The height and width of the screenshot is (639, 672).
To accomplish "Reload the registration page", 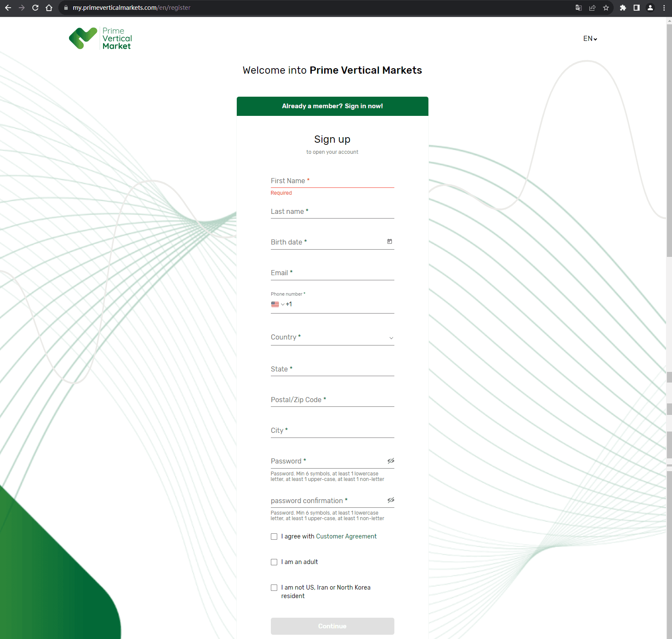I will pyautogui.click(x=35, y=8).
